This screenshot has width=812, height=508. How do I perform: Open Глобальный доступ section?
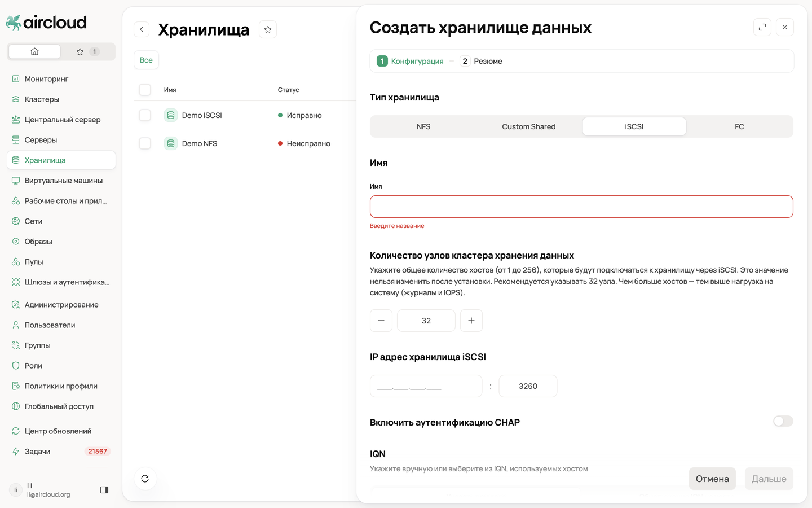(x=61, y=406)
